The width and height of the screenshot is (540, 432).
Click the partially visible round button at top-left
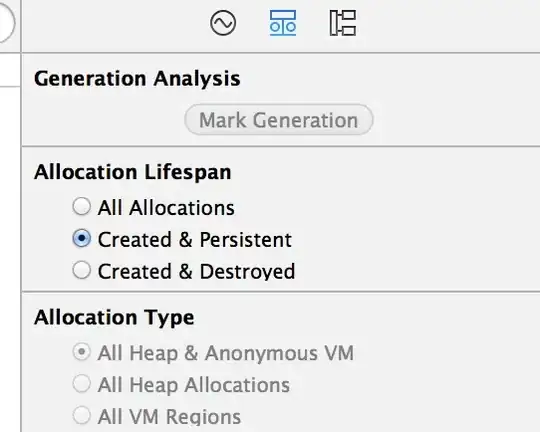pos(7,22)
